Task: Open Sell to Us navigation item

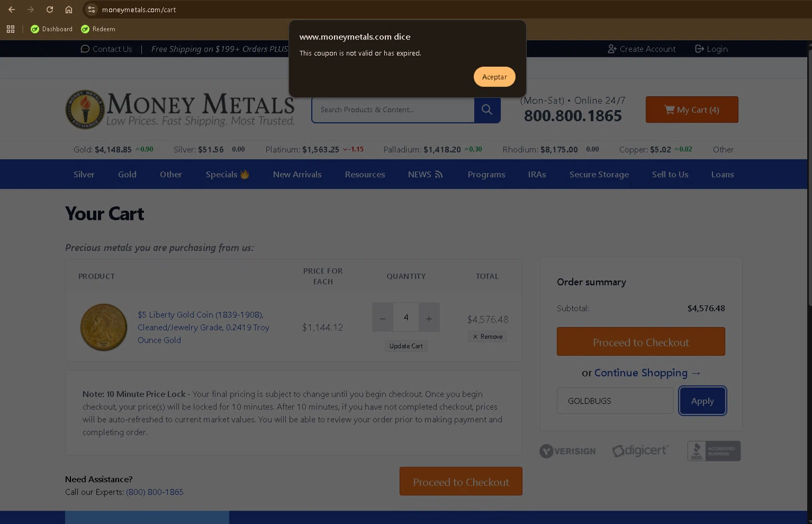Action: [x=670, y=174]
